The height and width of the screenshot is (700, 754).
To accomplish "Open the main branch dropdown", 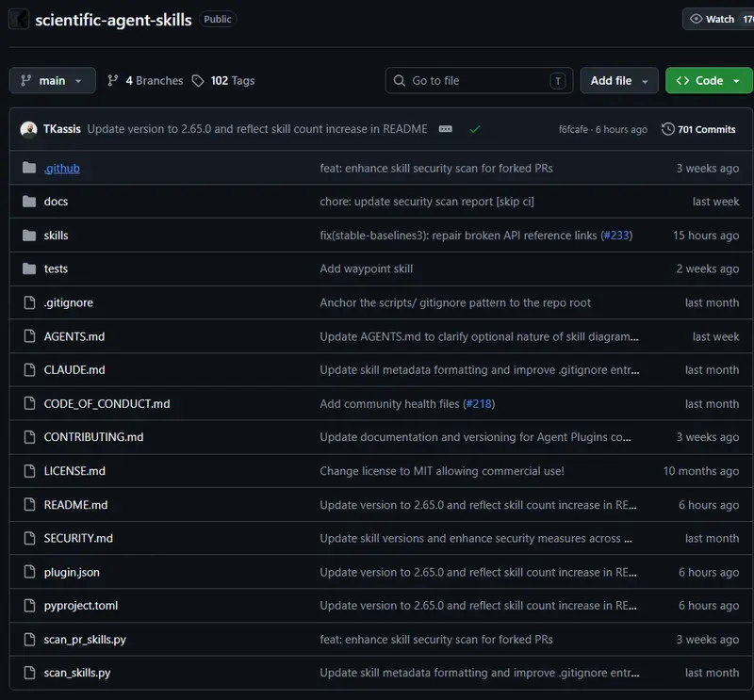I will (x=52, y=80).
